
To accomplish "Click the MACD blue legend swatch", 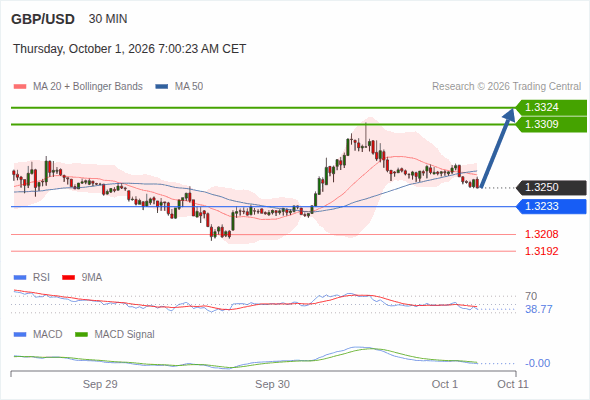I will (20, 335).
